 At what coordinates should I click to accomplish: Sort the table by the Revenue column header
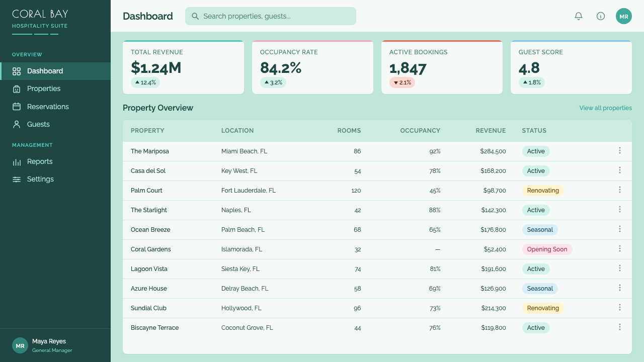(491, 131)
